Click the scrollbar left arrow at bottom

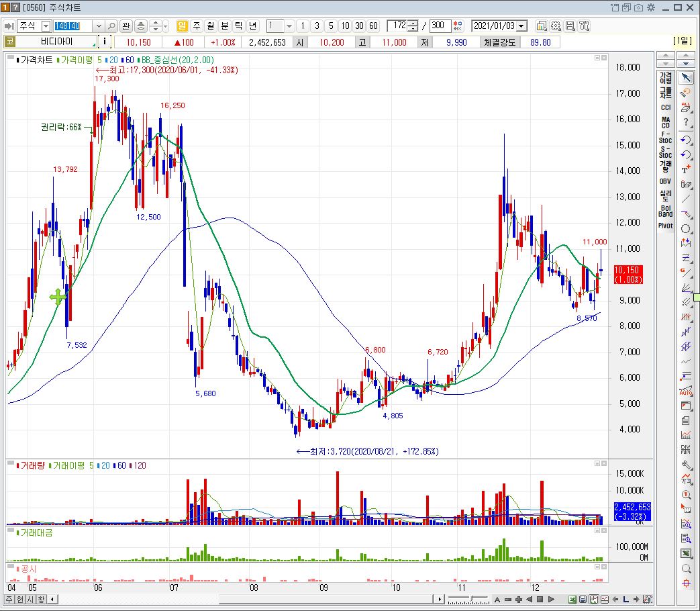(x=52, y=600)
